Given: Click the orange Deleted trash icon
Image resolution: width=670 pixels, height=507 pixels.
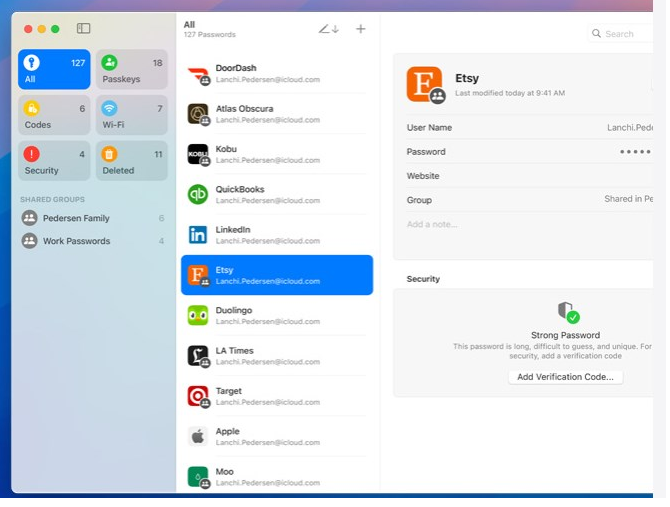Looking at the screenshot, I should point(109,154).
